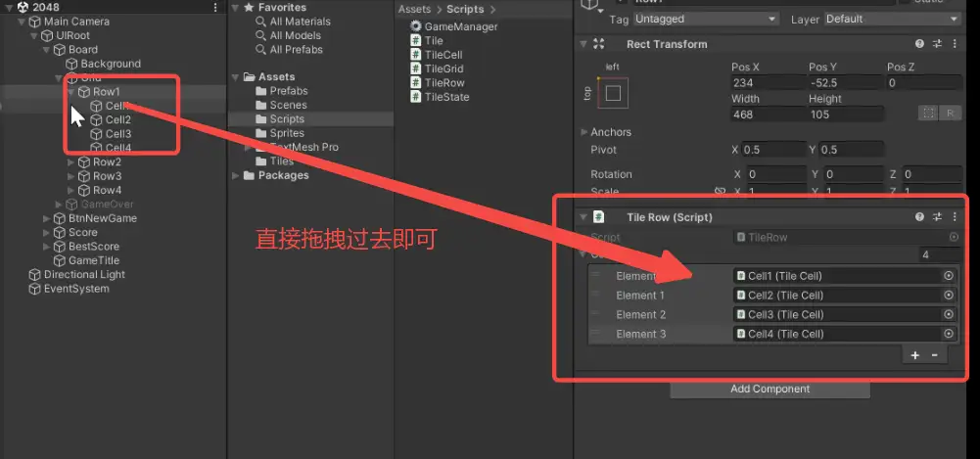Expand the Row2 object
980x459 pixels.
pyautogui.click(x=71, y=161)
